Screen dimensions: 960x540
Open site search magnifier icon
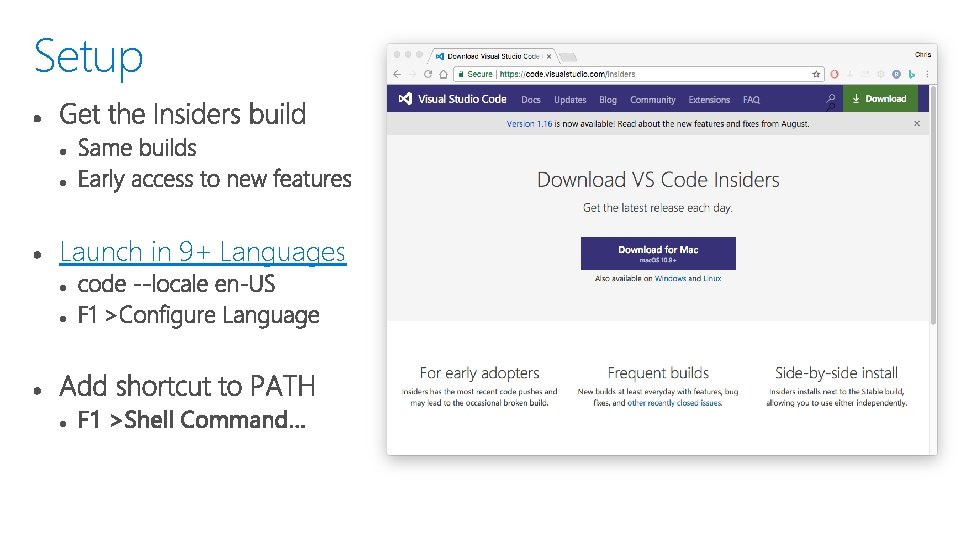point(830,99)
